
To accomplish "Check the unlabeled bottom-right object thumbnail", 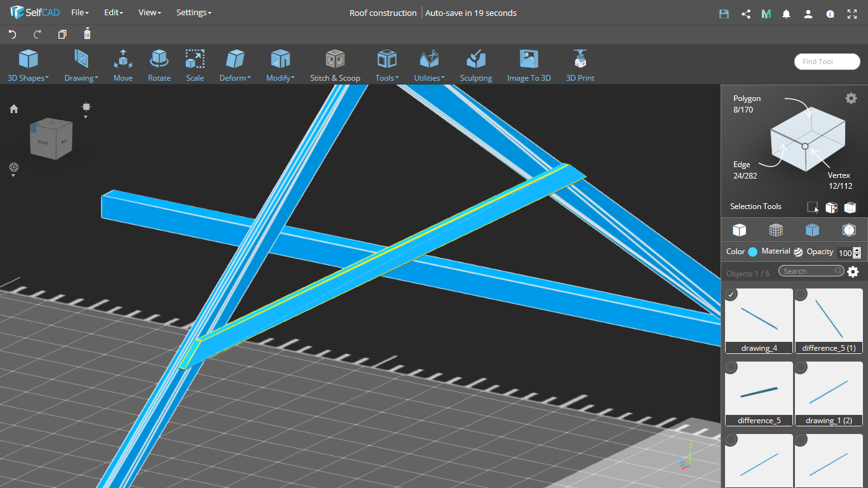I will pos(801,440).
